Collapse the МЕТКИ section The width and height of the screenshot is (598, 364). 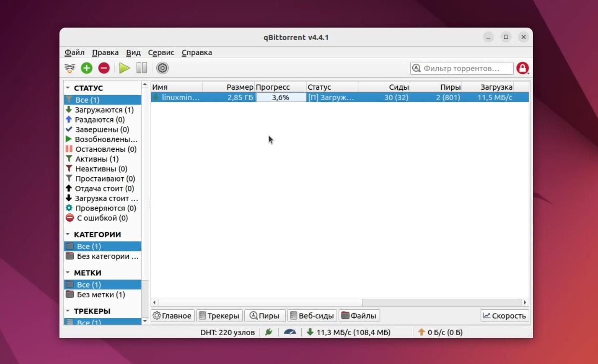click(68, 273)
